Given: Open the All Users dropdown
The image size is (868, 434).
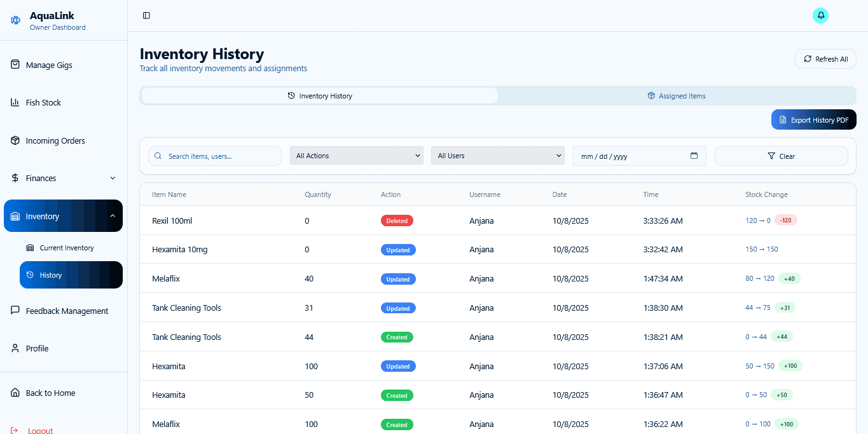Looking at the screenshot, I should pos(497,155).
